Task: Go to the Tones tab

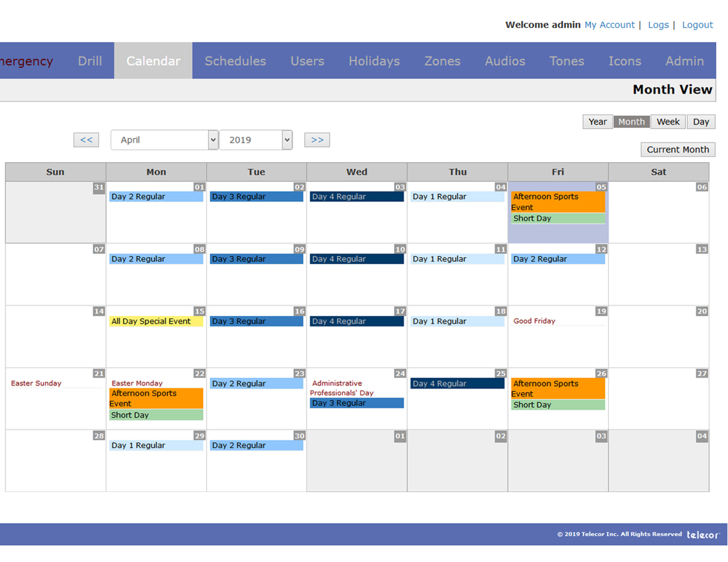Action: [566, 61]
